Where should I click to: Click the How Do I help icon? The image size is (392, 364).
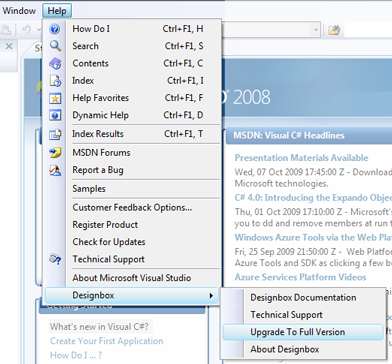click(x=55, y=29)
